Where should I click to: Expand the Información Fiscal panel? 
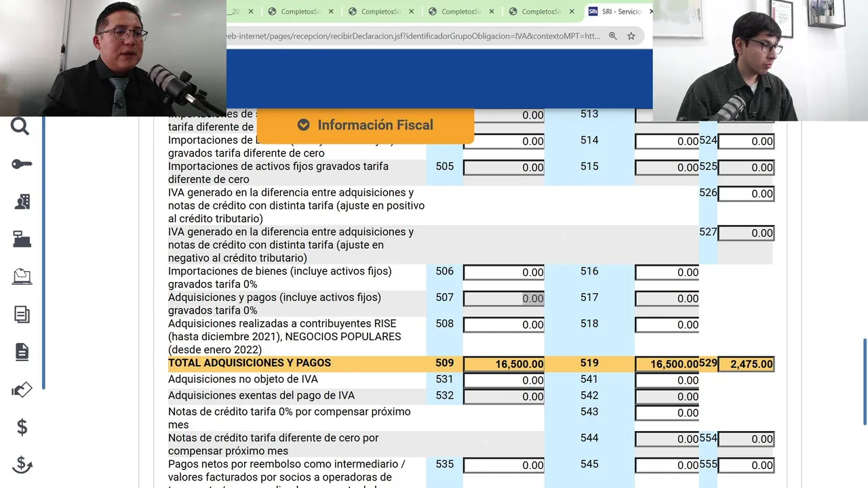[366, 125]
